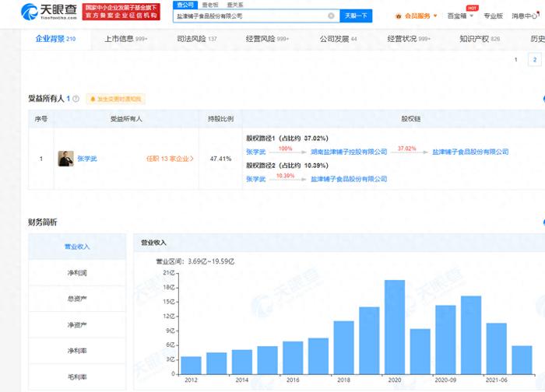Open the 司法风险 tab
545x392 pixels.
[x=197, y=39]
